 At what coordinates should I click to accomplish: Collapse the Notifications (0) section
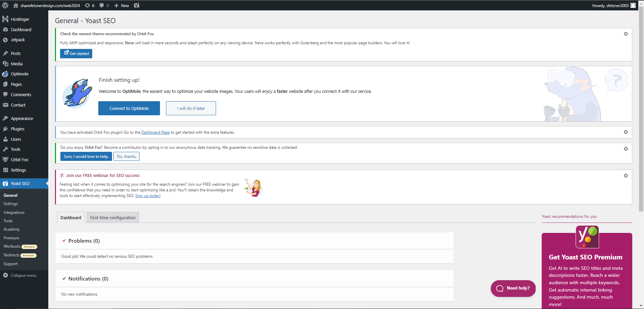pos(64,279)
